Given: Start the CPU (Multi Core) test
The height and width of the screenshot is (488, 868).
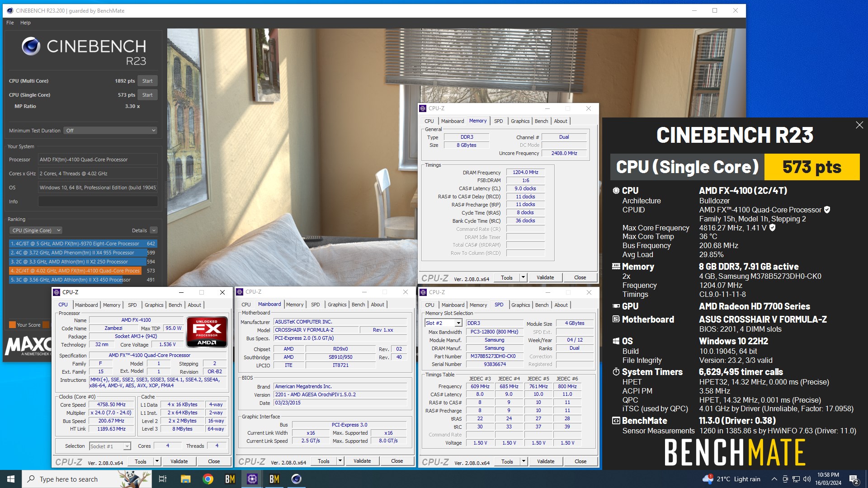Looking at the screenshot, I should [x=147, y=81].
